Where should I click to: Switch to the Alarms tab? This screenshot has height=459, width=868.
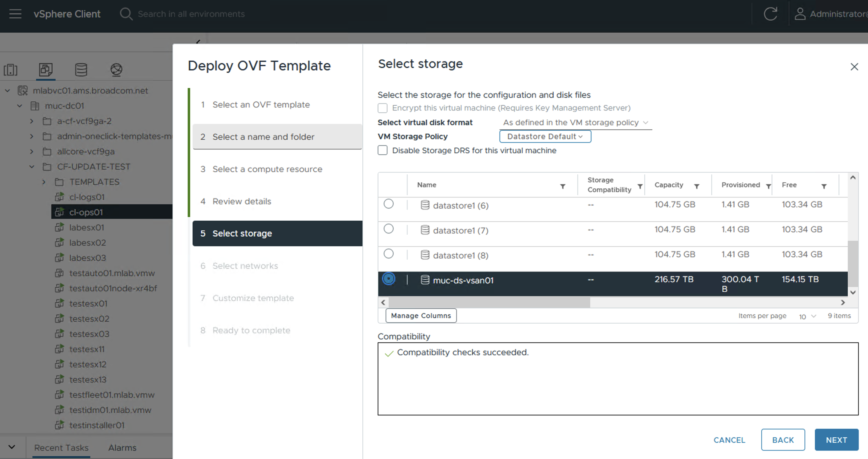click(122, 447)
